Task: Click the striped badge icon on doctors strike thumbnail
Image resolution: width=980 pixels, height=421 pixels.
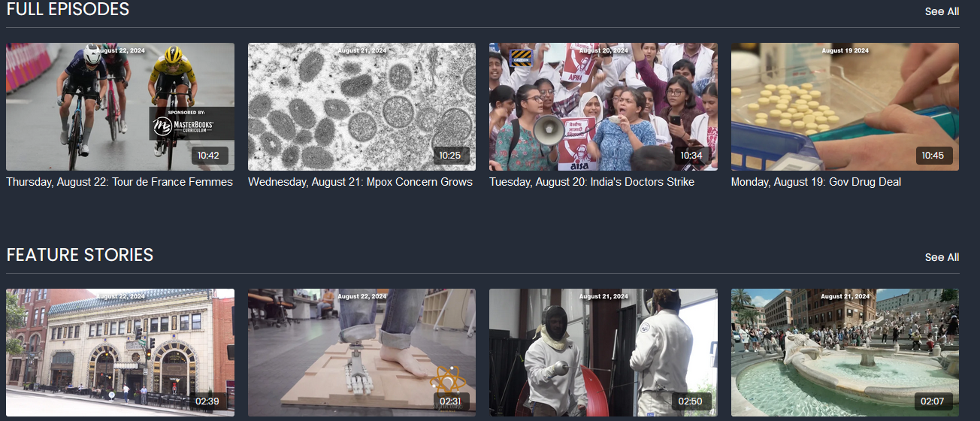Action: coord(520,58)
